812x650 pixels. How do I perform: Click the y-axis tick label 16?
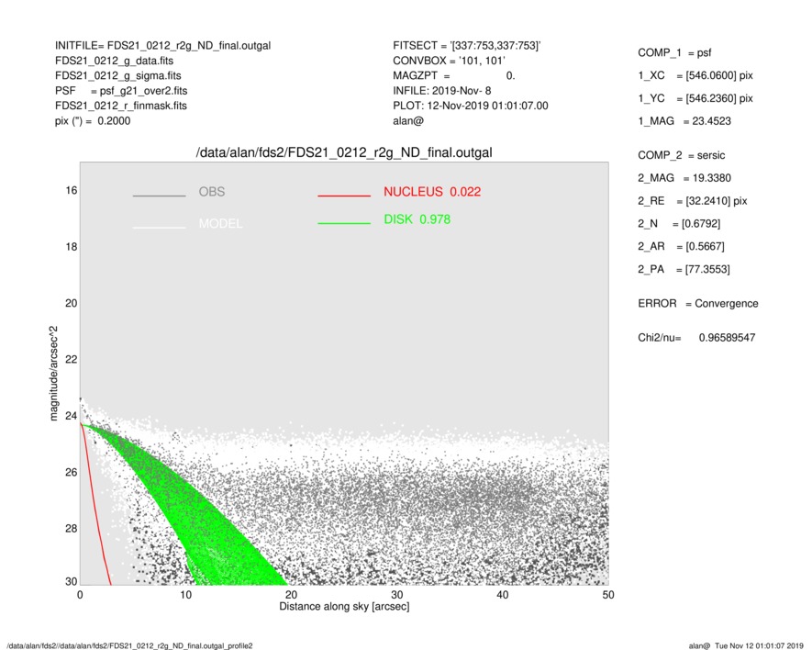point(71,191)
